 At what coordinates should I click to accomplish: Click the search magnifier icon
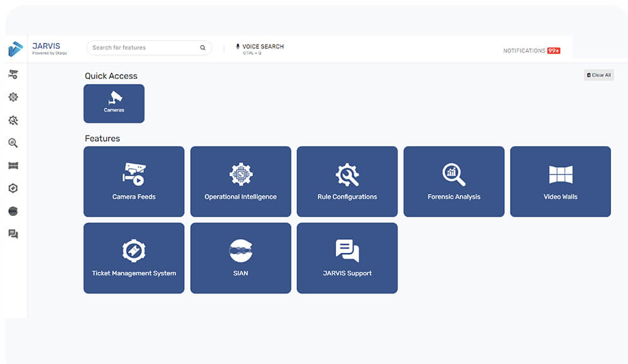(203, 48)
